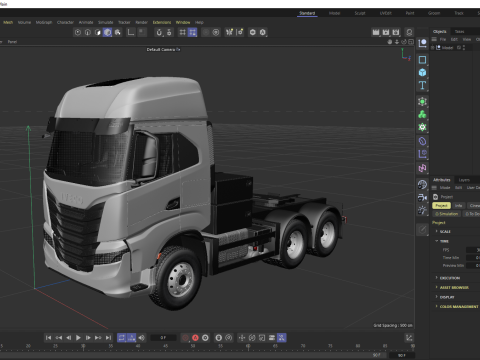Click the Project icon in Attributes

coord(435,197)
